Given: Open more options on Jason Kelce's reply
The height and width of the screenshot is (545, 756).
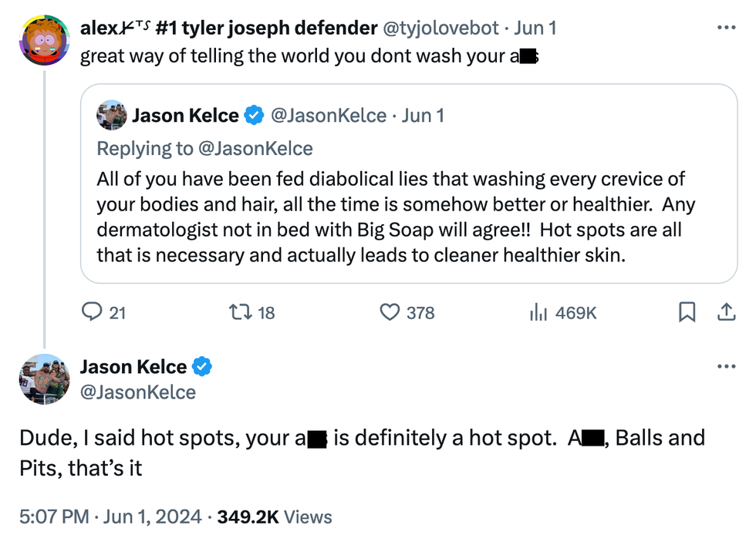Looking at the screenshot, I should pos(726,367).
